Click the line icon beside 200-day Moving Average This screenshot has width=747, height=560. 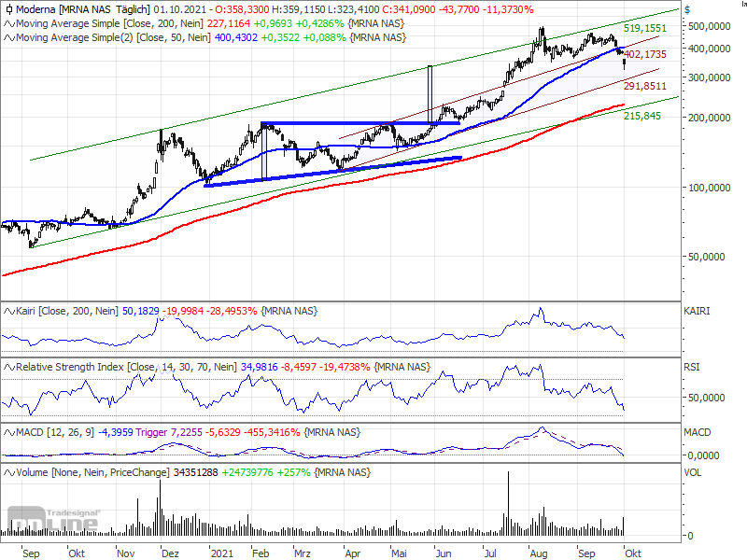click(x=8, y=23)
